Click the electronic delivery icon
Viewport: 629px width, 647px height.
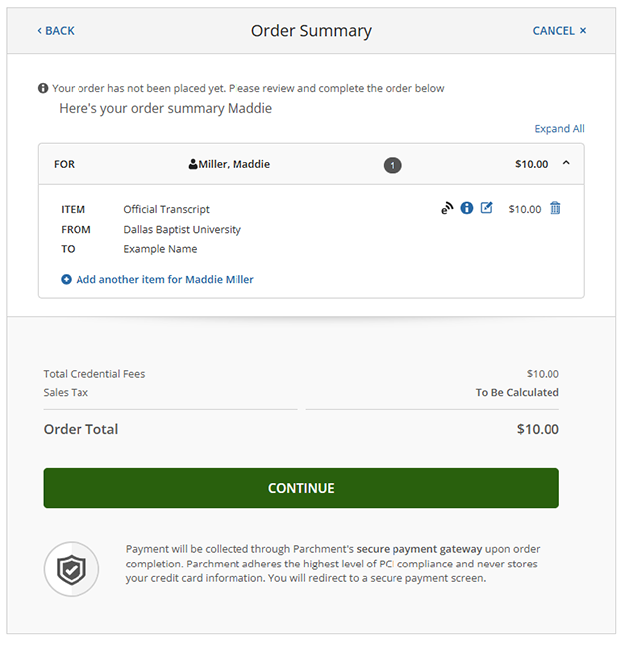447,209
